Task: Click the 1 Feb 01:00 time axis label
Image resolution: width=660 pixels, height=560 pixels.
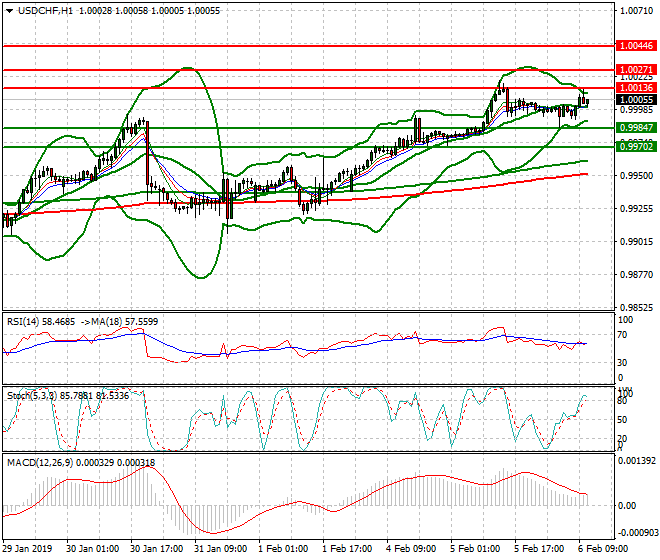Action: (283, 549)
